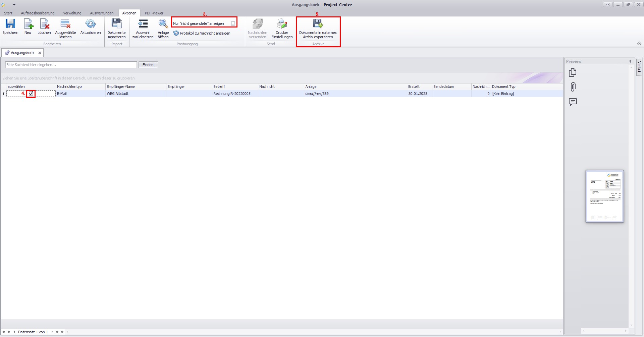Export documents to external archive
Screen dimensions: 644x337
click(318, 24)
